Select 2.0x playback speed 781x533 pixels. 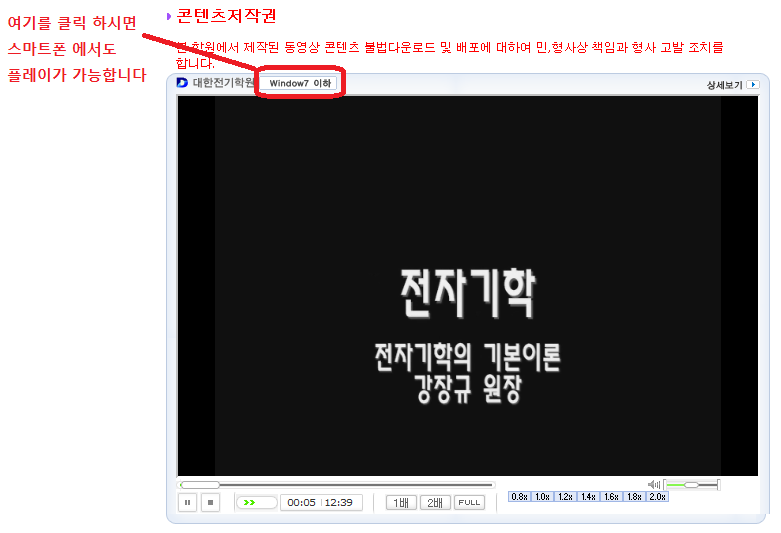(x=657, y=497)
